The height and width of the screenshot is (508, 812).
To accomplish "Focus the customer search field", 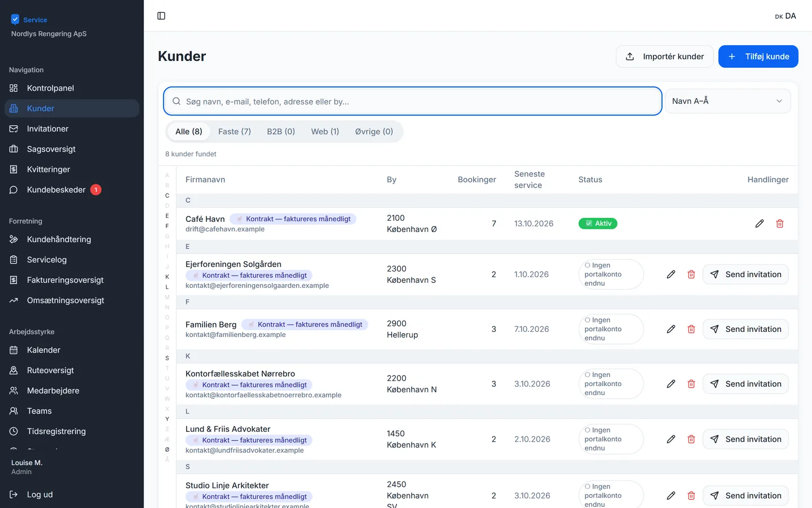I will pyautogui.click(x=413, y=101).
